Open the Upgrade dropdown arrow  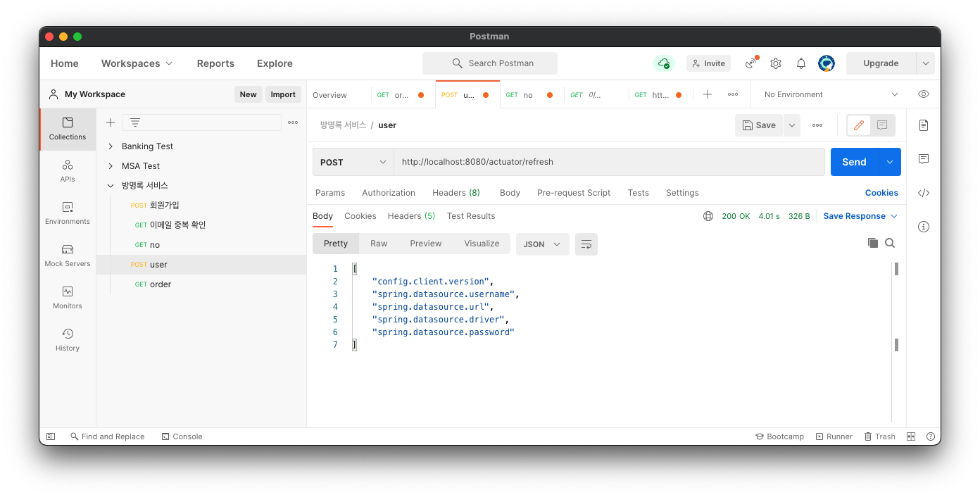[925, 63]
